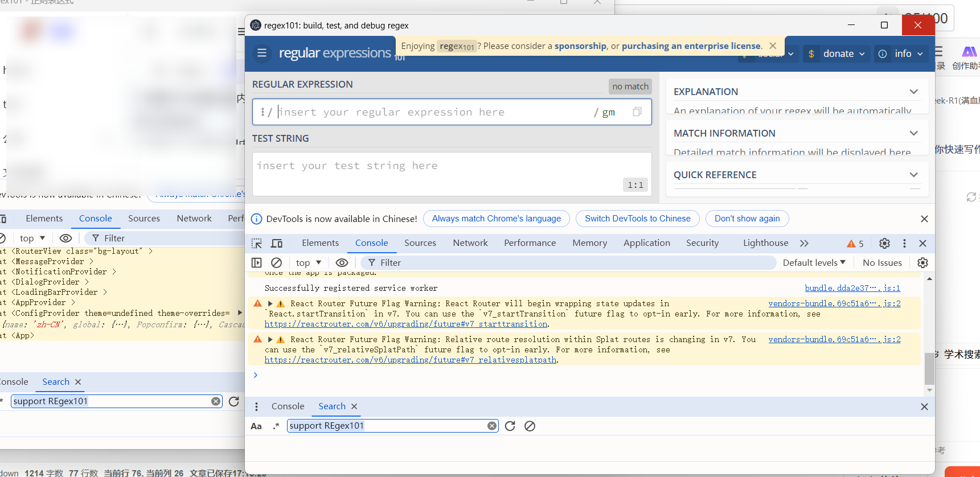Image resolution: width=980 pixels, height=477 pixels.
Task: Open the regex101 hamburger menu
Action: pos(262,53)
